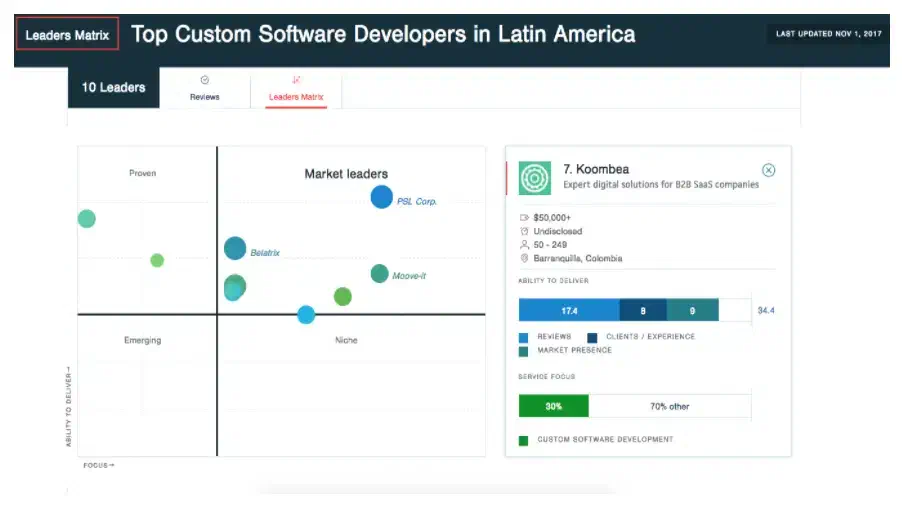Click the "LAST UPDATED NOV 1, 2017" label
The width and height of the screenshot is (902, 516).
(x=828, y=34)
